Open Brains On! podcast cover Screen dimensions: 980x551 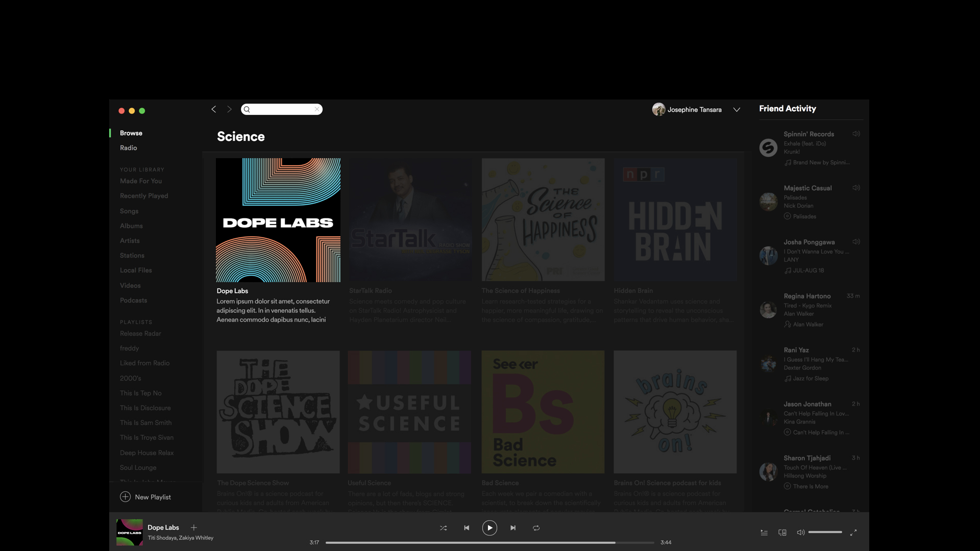coord(675,412)
